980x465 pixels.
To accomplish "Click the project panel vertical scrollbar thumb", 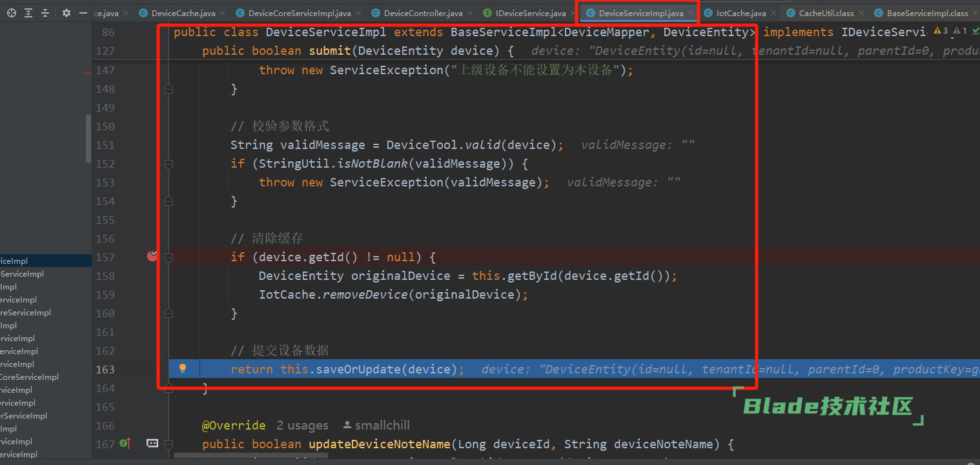I will click(x=88, y=139).
